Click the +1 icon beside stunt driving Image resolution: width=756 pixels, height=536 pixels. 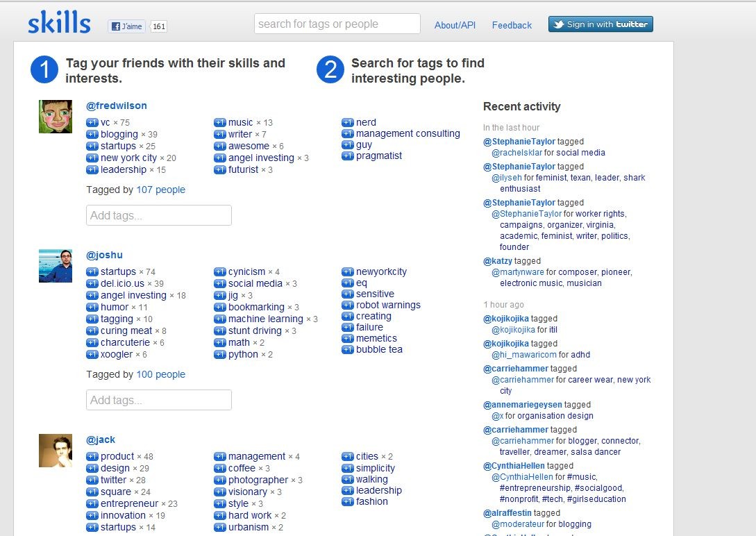point(220,330)
